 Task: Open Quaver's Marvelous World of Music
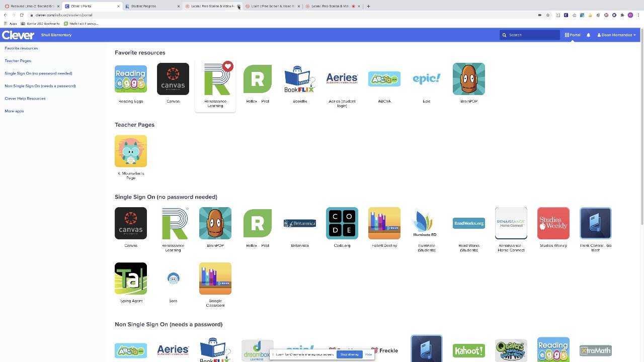click(x=511, y=350)
